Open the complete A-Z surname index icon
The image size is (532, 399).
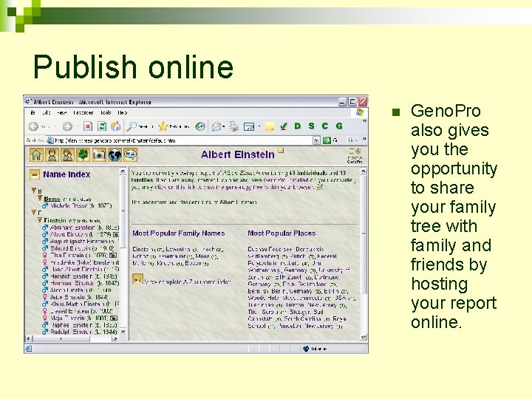(137, 279)
